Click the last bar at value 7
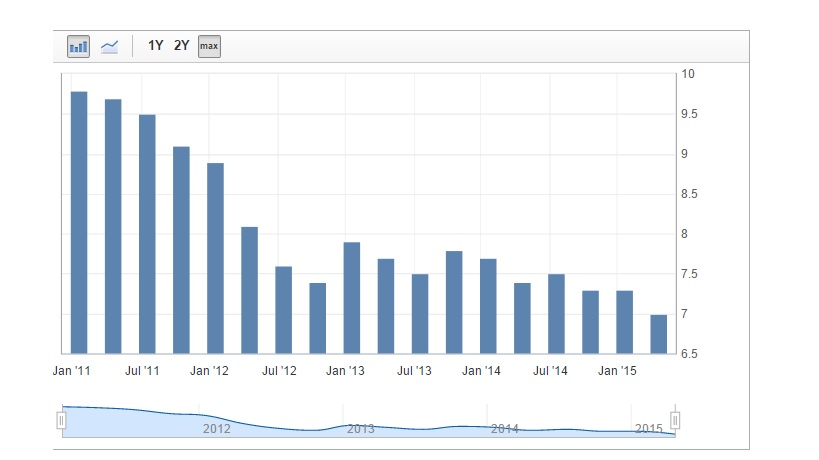 click(x=659, y=334)
